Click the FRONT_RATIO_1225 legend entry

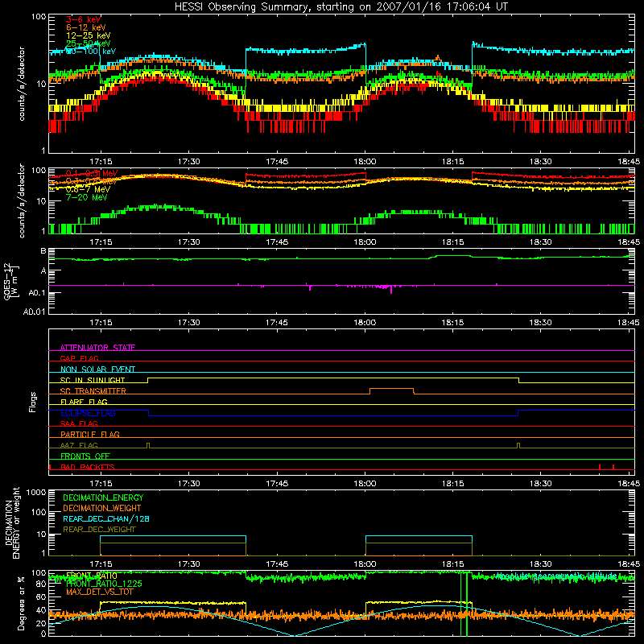104,584
